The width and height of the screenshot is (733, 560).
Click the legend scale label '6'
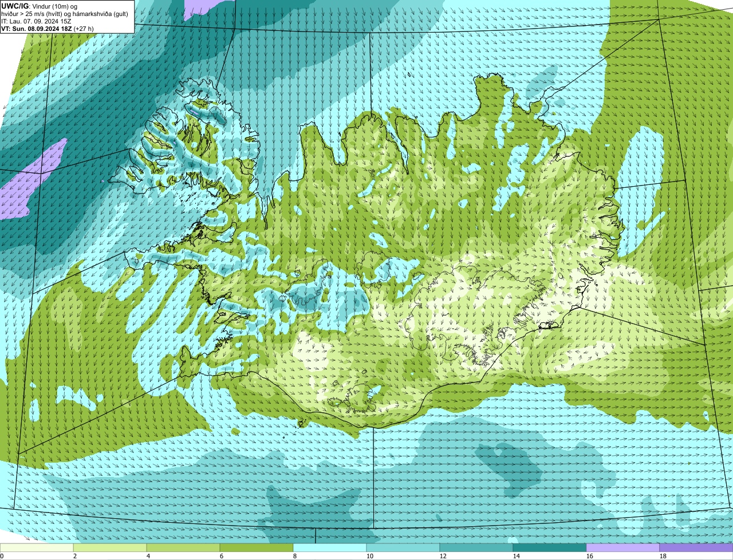[221, 556]
